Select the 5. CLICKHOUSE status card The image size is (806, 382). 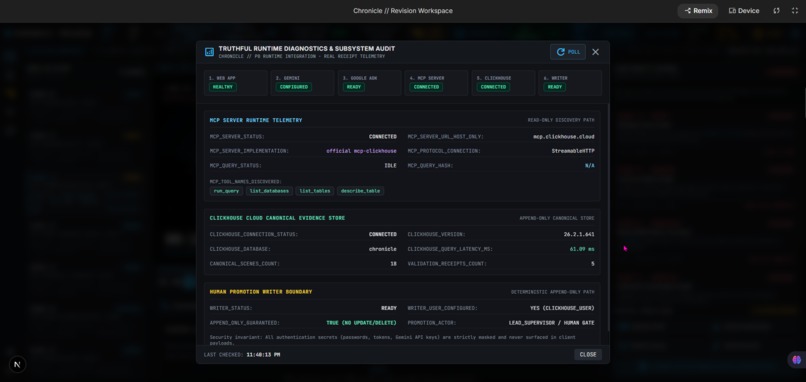pyautogui.click(x=503, y=83)
